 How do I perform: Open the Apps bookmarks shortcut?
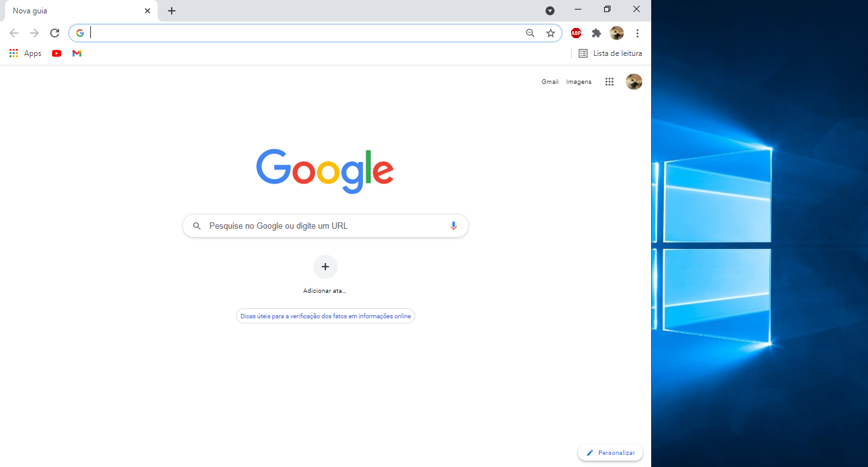[x=25, y=53]
